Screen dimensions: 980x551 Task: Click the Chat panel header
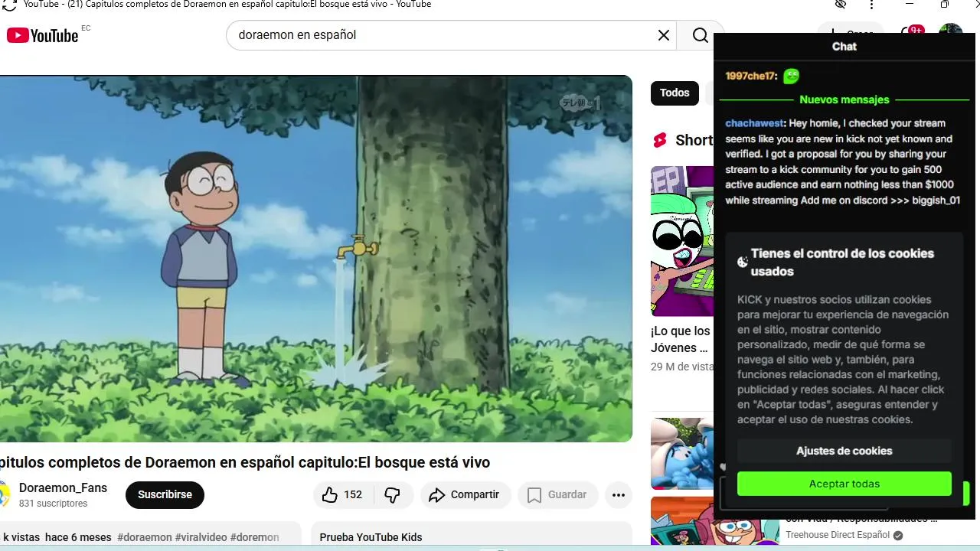coord(844,47)
